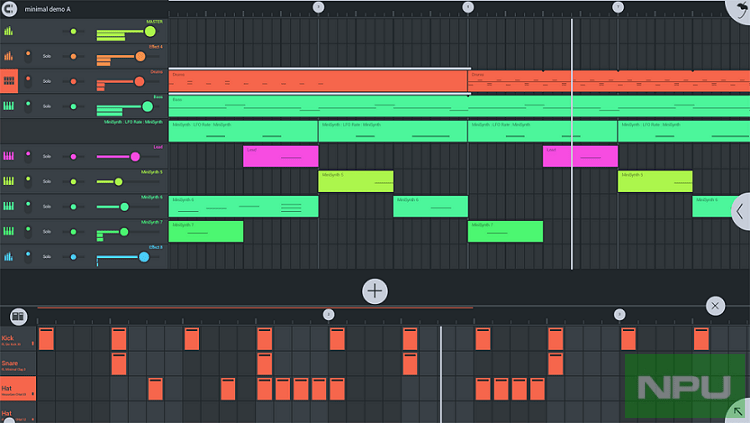The width and height of the screenshot is (750, 423).
Task: Solo the MiniSynth 6 track
Action: pyautogui.click(x=46, y=206)
